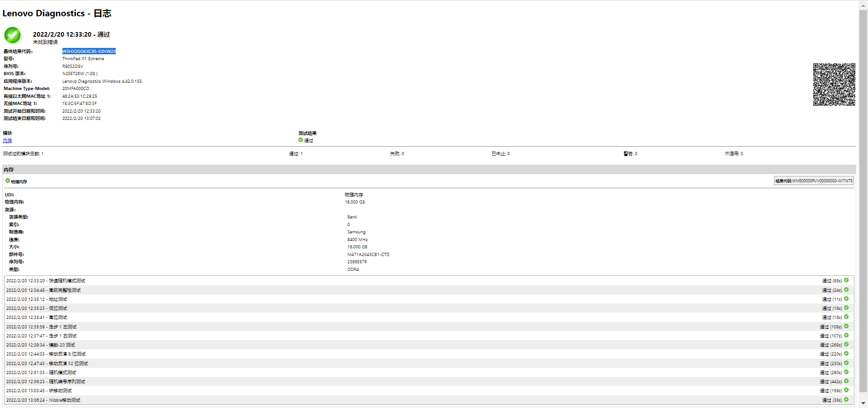Click the pass icon for 移动反演 32 位测试 row
The height and width of the screenshot is (408, 868).
[846, 363]
